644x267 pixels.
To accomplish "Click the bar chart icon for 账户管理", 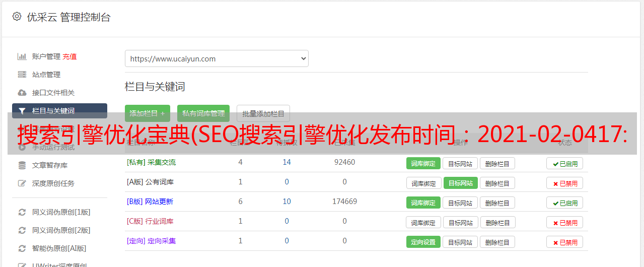I will tap(22, 56).
